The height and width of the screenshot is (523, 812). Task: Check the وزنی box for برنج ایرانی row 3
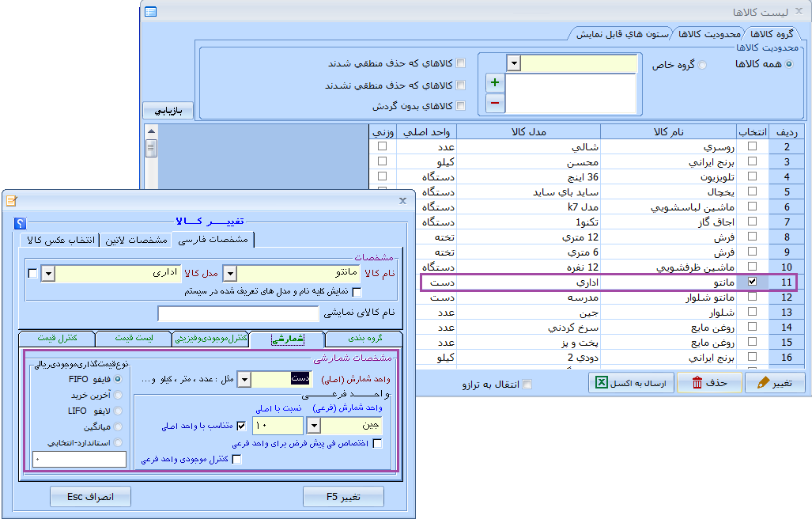pyautogui.click(x=382, y=161)
